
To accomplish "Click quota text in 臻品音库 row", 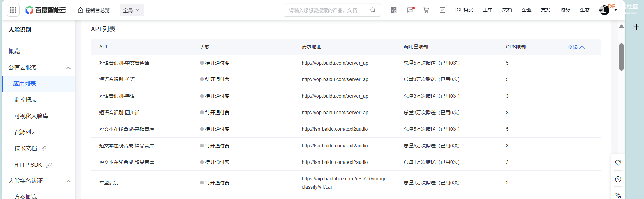I will (432, 162).
